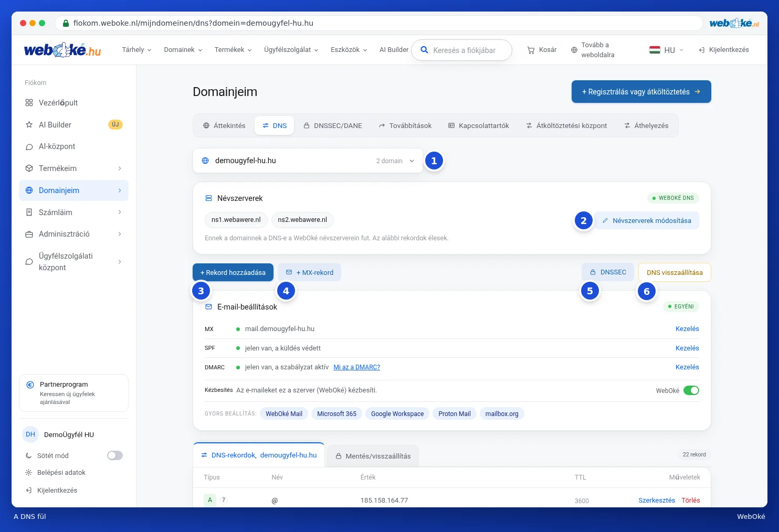Expand the demougyfel-hu.hu domain selector
This screenshot has width=779, height=532.
[x=308, y=161]
